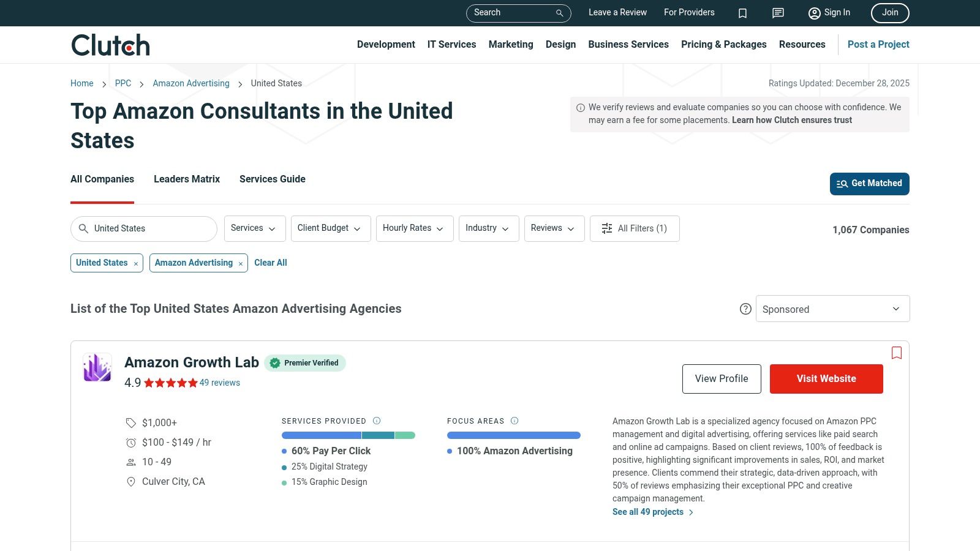Click Amazon Growth Lab logo thumbnail
The width and height of the screenshot is (980, 551).
coord(97,367)
